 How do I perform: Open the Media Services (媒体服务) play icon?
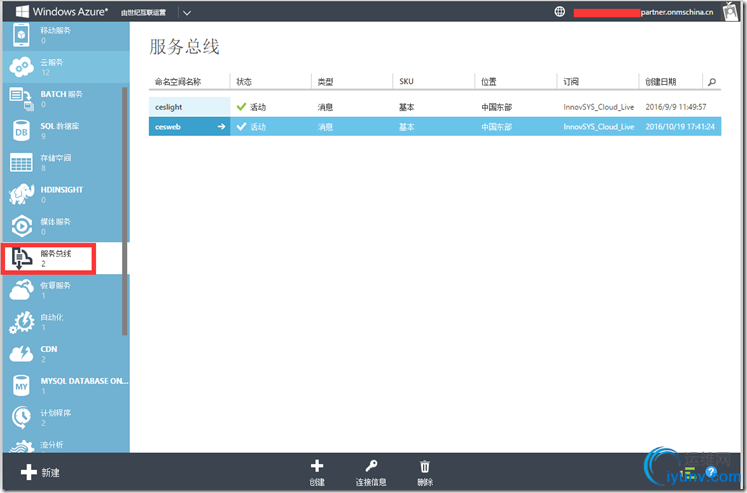pyautogui.click(x=21, y=226)
